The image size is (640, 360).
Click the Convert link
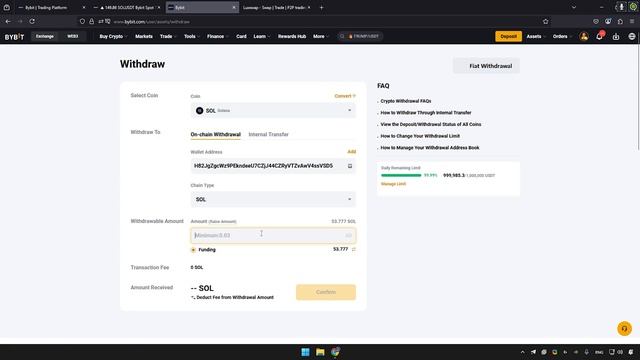click(345, 96)
